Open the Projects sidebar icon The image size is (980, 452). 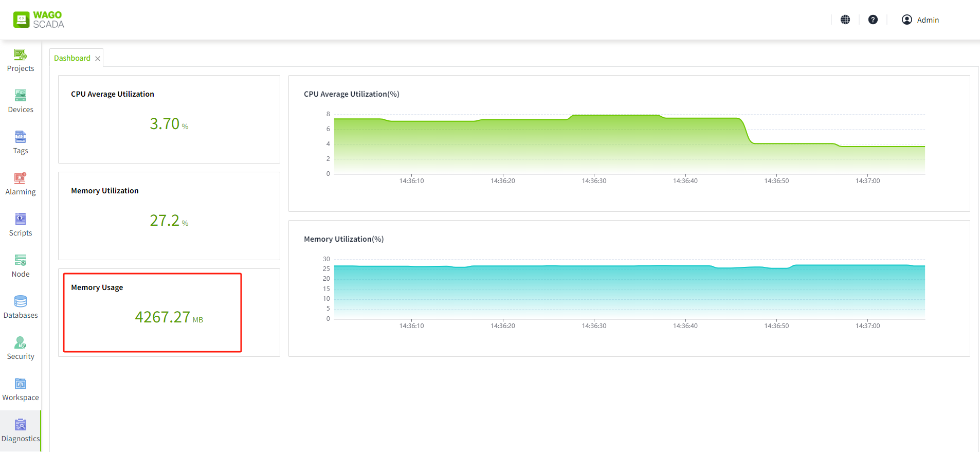(21, 60)
